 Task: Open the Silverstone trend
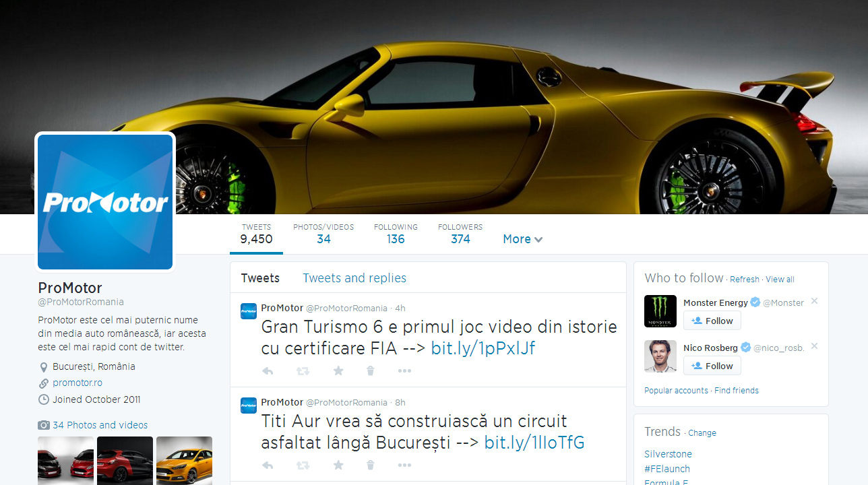668,454
